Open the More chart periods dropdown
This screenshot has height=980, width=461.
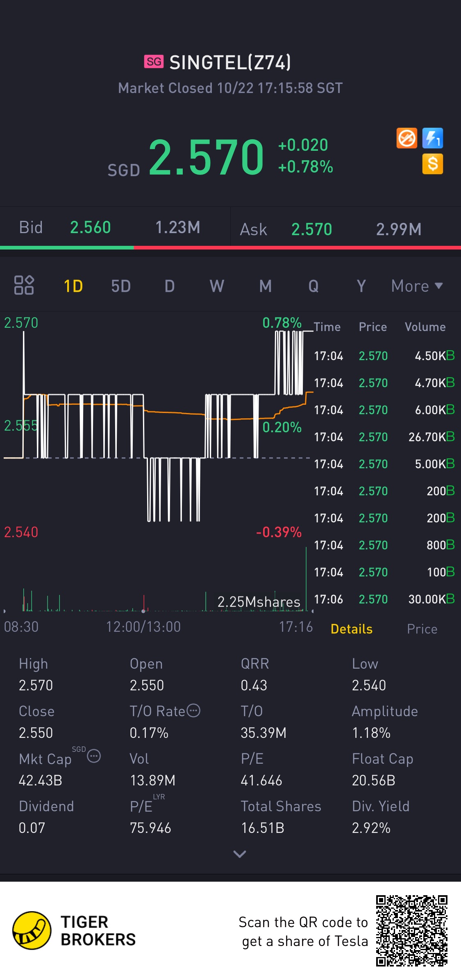tap(417, 286)
